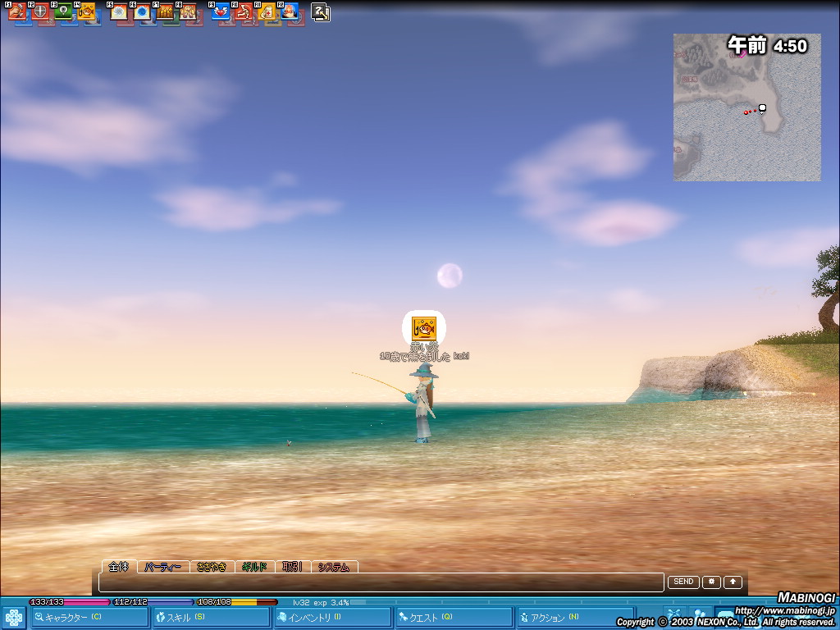The image size is (840, 630).
Task: Open the main menu button at bottom-left
Action: 14,618
